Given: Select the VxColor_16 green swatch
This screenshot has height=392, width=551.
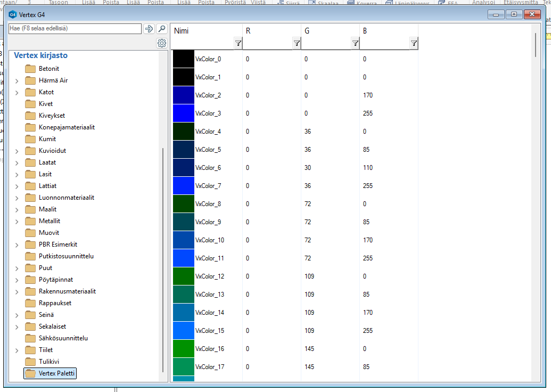Looking at the screenshot, I should click(x=184, y=349).
